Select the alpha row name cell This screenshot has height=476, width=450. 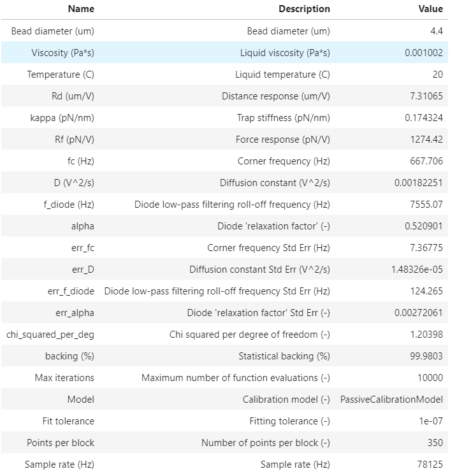pyautogui.click(x=83, y=226)
